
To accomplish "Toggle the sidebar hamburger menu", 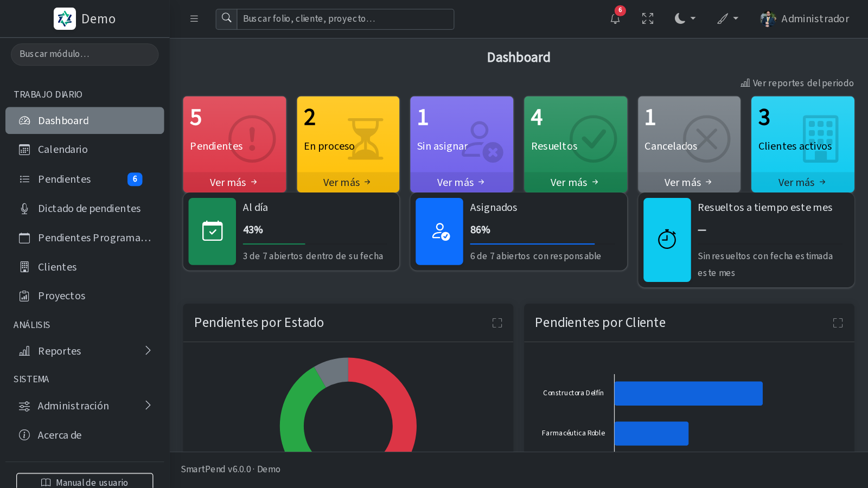I will [x=194, y=19].
